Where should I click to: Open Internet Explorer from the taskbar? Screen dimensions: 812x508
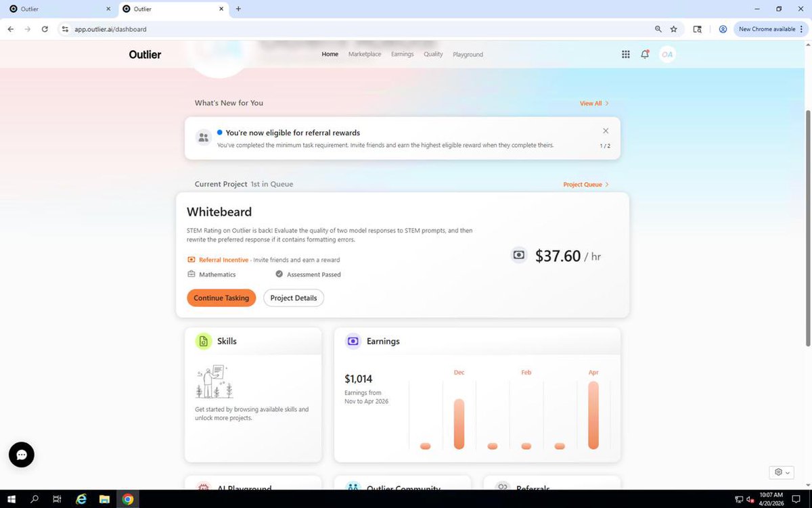81,499
